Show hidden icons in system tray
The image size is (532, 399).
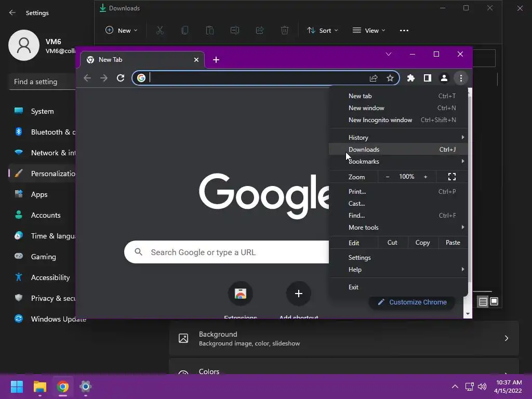tap(455, 387)
